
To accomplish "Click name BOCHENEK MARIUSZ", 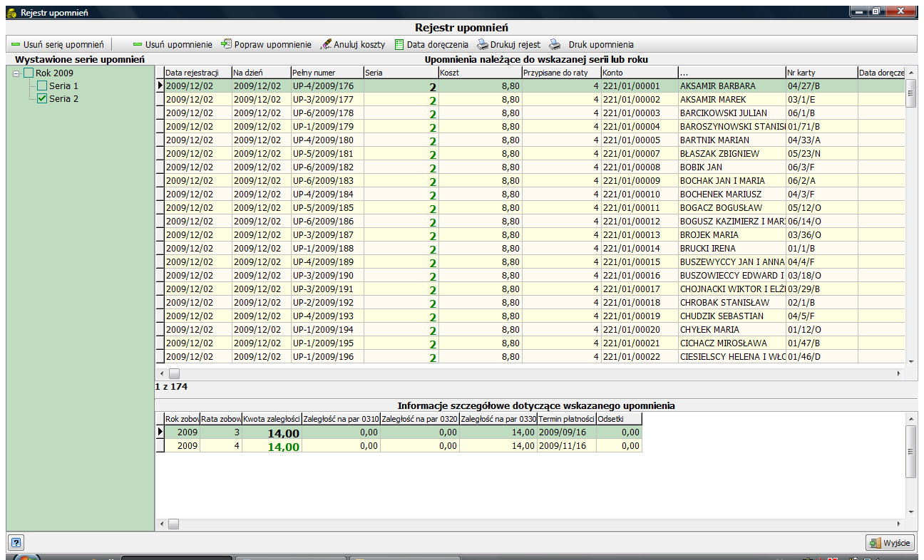I will tap(721, 194).
